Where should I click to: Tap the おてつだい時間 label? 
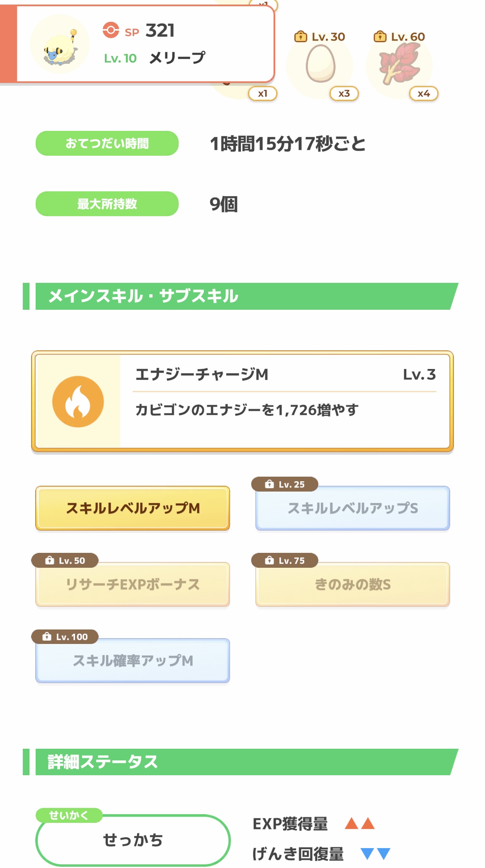point(107,143)
